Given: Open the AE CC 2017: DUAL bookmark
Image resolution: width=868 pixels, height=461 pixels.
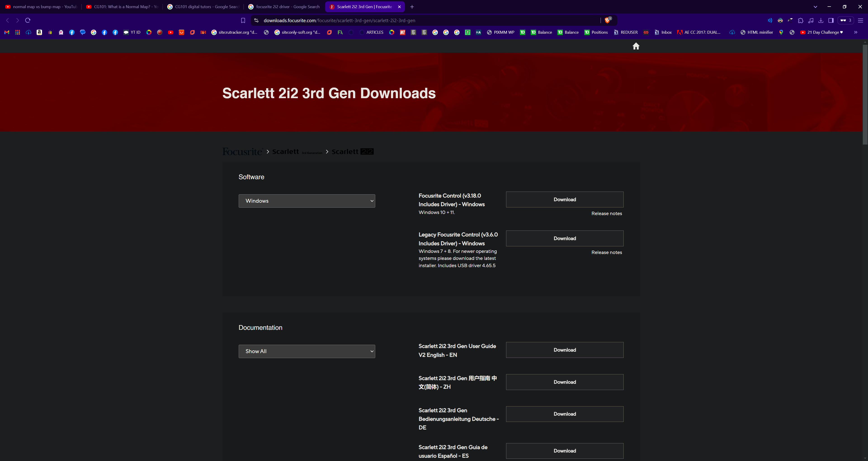Looking at the screenshot, I should [699, 32].
